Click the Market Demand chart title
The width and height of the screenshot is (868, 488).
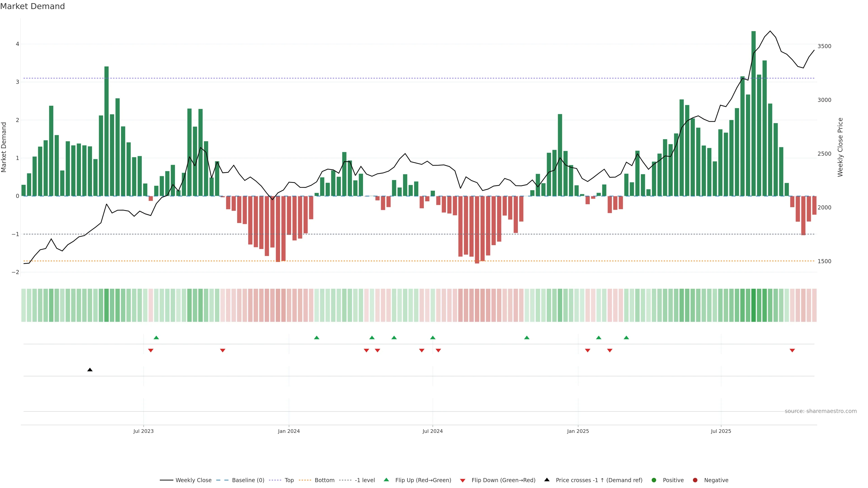tap(32, 6)
